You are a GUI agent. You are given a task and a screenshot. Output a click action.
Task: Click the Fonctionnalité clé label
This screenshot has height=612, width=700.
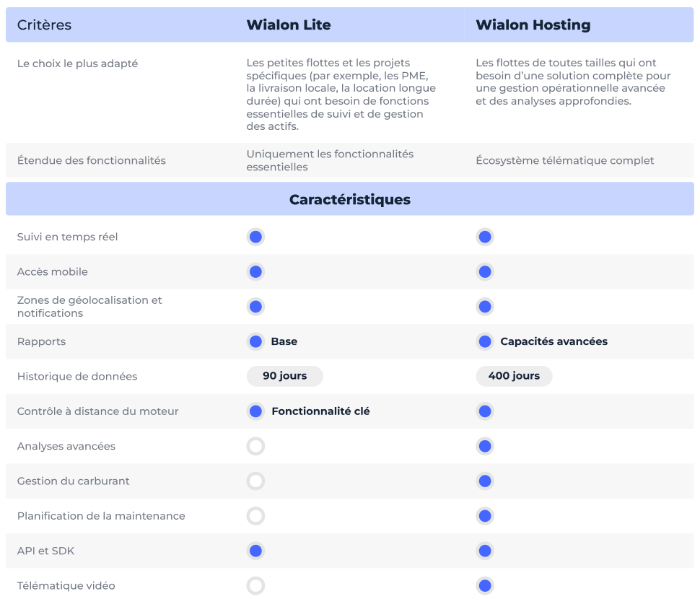[320, 411]
